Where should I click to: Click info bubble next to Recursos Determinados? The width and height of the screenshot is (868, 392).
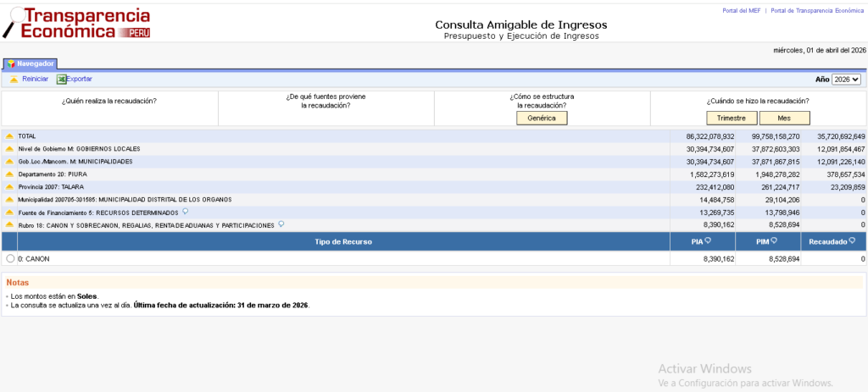(x=185, y=212)
